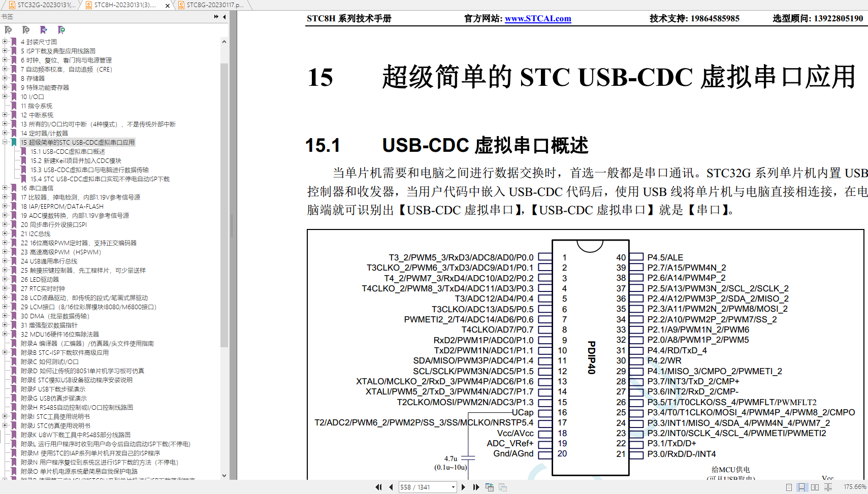Viewport: 868px width, 494px height.
Task: Open the page number dropdown arrow
Action: pyautogui.click(x=453, y=487)
